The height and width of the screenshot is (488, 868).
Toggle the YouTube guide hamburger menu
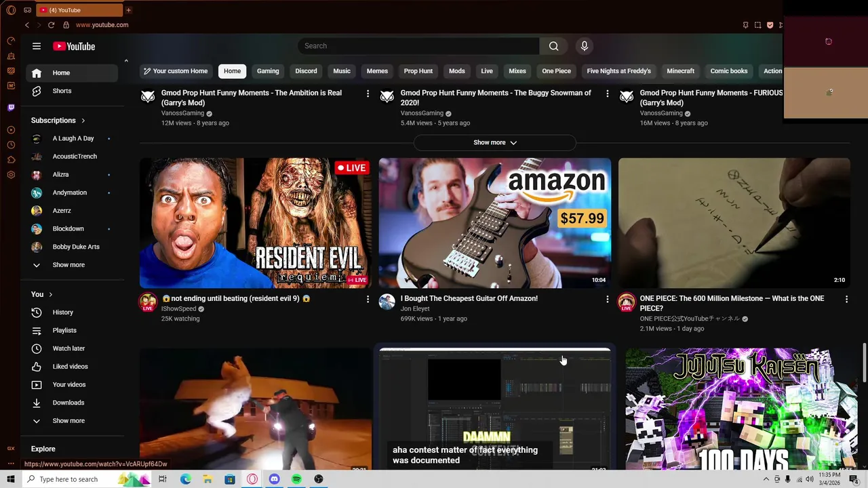point(37,46)
